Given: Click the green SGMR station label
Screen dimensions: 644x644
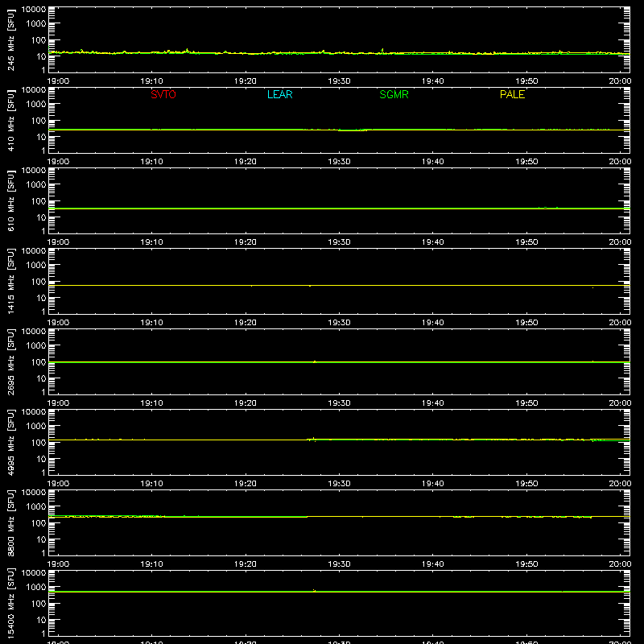Looking at the screenshot, I should [x=394, y=94].
